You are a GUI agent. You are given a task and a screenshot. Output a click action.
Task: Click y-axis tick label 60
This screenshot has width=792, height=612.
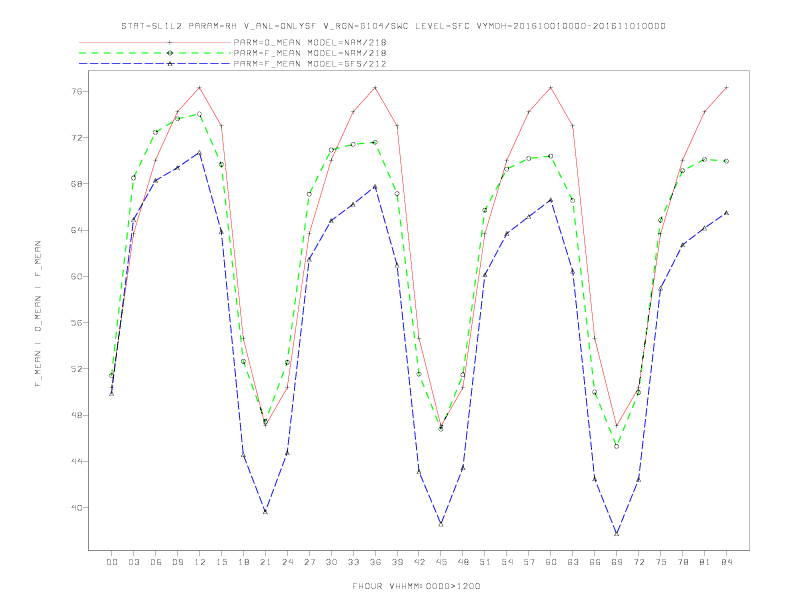(x=77, y=276)
